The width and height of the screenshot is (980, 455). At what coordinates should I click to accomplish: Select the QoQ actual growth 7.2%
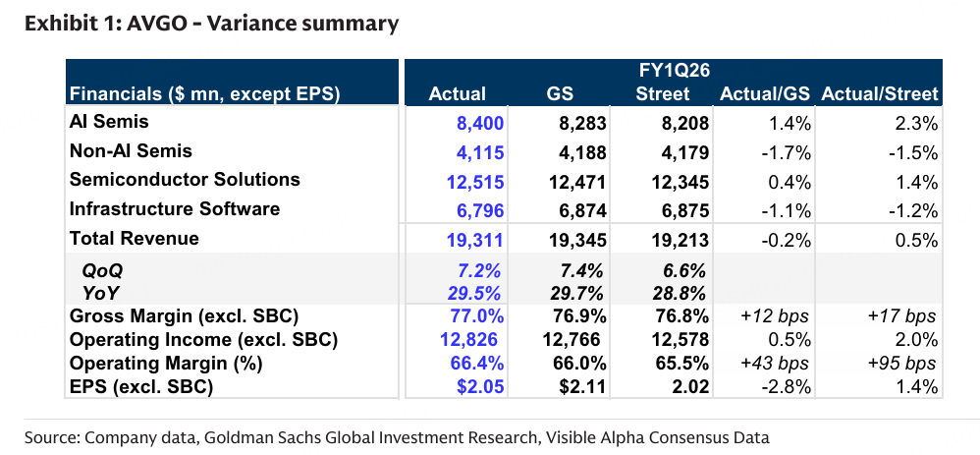(483, 270)
